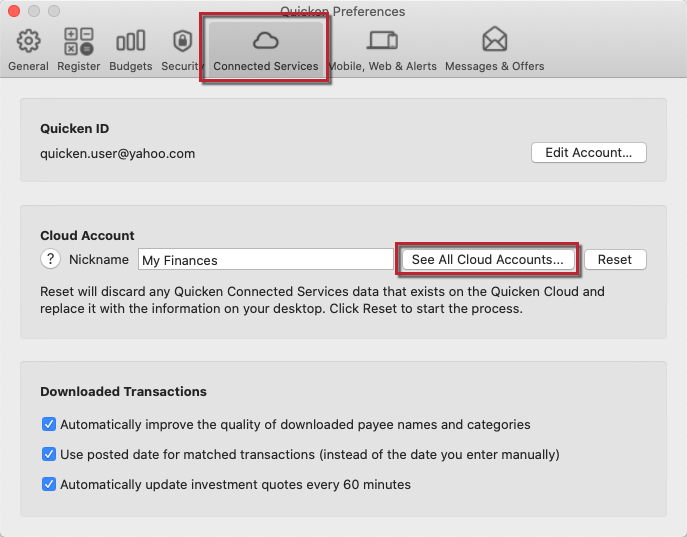Open the Mobile, Web & Alerts devices icon
Viewport: 687px width, 537px height.
point(382,40)
